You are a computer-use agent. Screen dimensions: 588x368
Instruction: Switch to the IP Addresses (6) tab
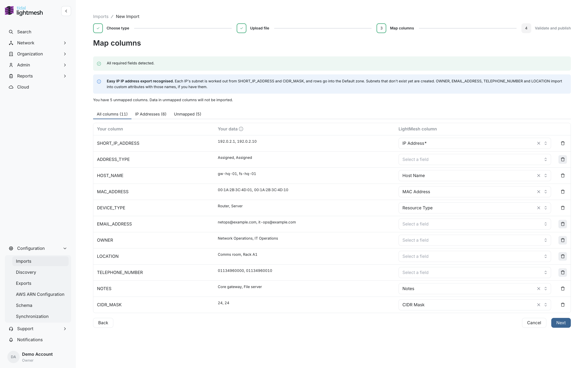(x=151, y=114)
